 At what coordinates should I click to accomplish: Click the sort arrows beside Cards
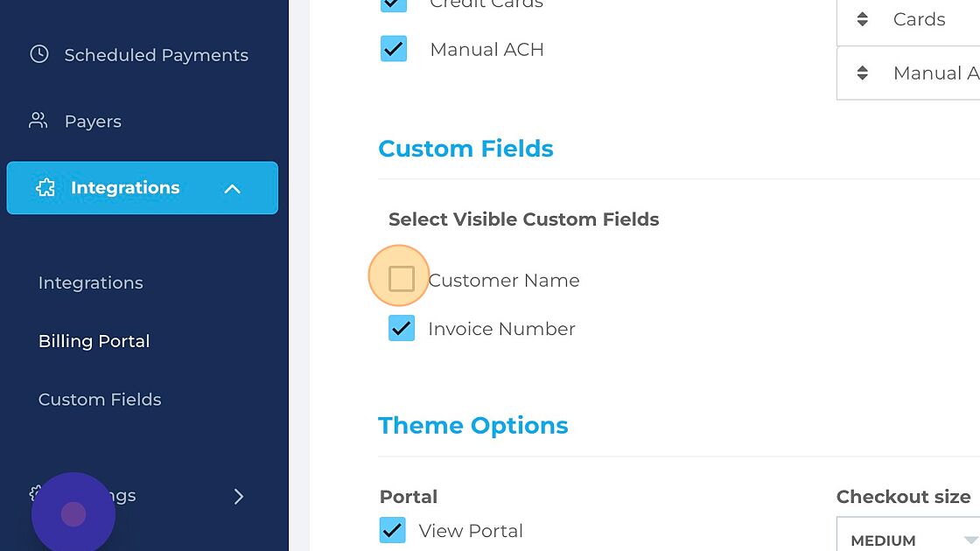863,19
